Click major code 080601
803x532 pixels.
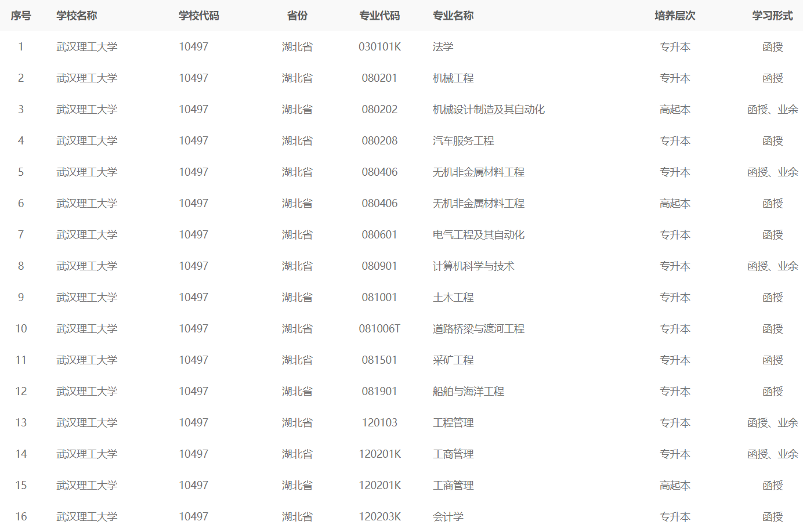(x=379, y=235)
